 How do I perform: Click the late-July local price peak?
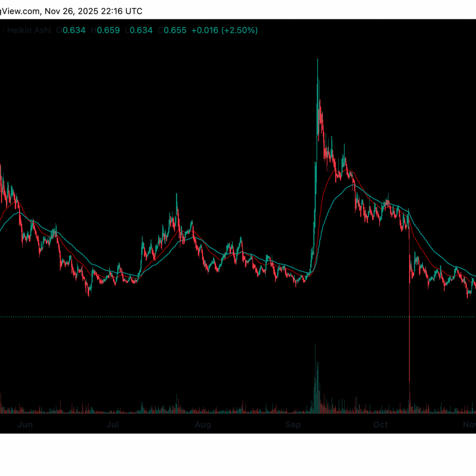(177, 195)
